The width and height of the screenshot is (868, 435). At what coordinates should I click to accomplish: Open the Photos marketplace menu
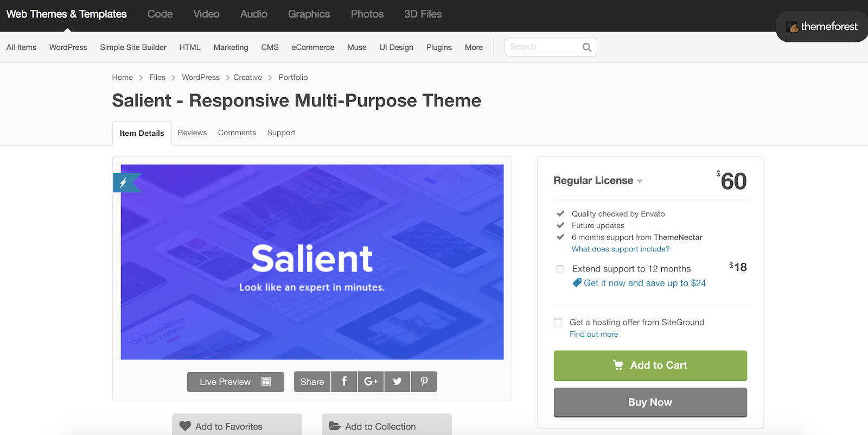367,14
